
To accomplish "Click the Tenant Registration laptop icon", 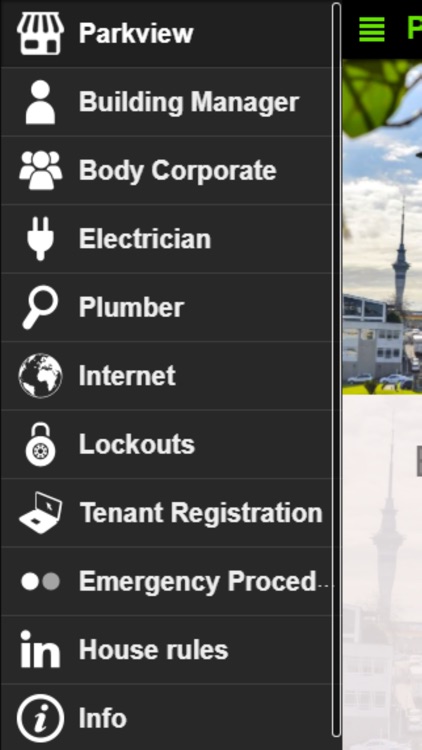I will [40, 512].
